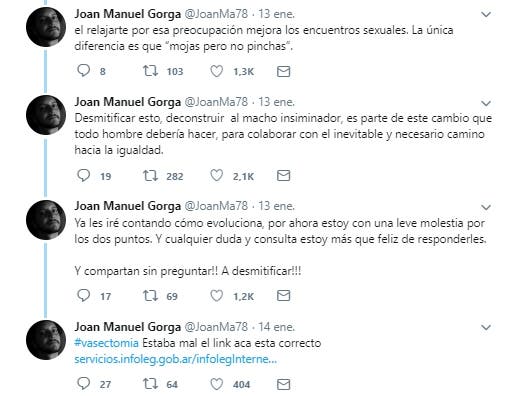The height and width of the screenshot is (396, 522).
Task: Open the #vasectomia hashtag
Action: (106, 343)
